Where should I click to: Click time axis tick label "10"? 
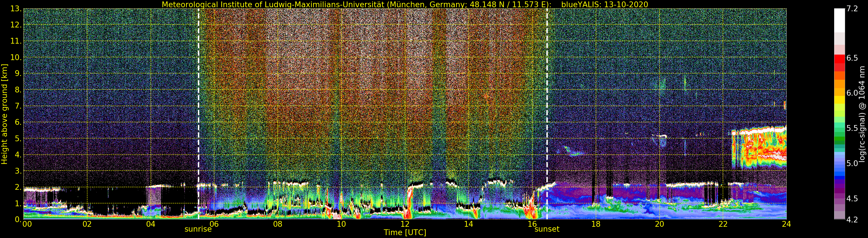point(341,224)
